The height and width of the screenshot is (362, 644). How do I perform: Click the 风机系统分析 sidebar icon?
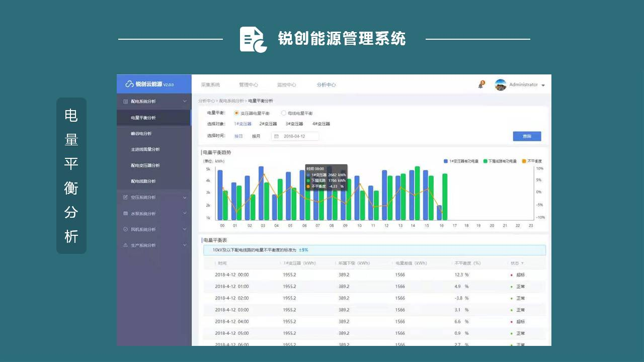[126, 229]
